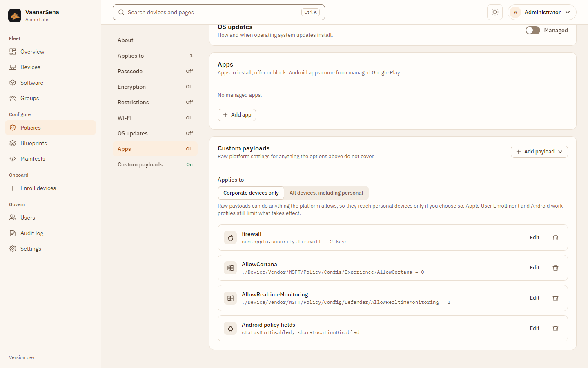Open the Policies page

pyautogui.click(x=50, y=128)
